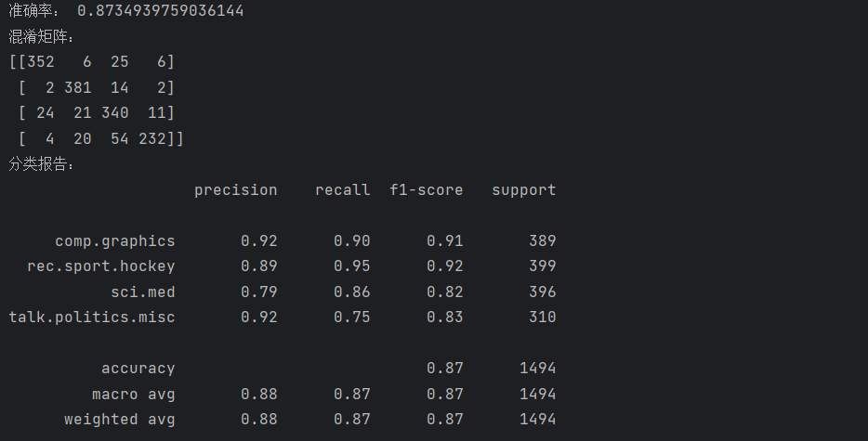Select rec.sport.hockey precision 0.89

point(259,266)
